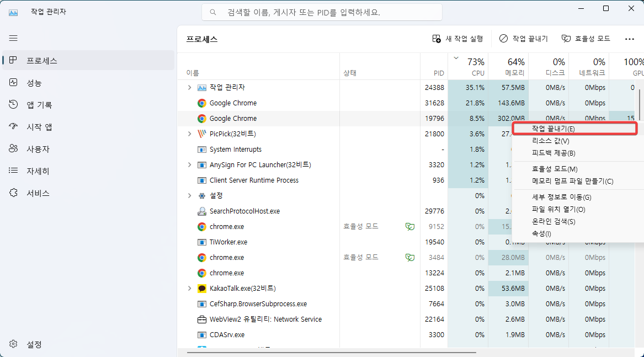This screenshot has height=357, width=644.
Task: Sort processes by the CPU column header
Action: tap(469, 66)
